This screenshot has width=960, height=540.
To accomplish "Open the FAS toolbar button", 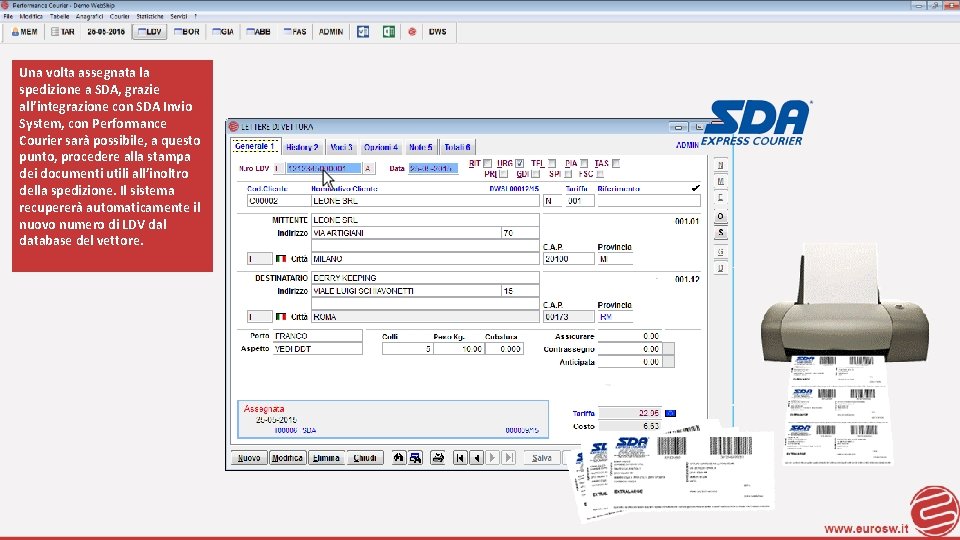I will click(295, 32).
